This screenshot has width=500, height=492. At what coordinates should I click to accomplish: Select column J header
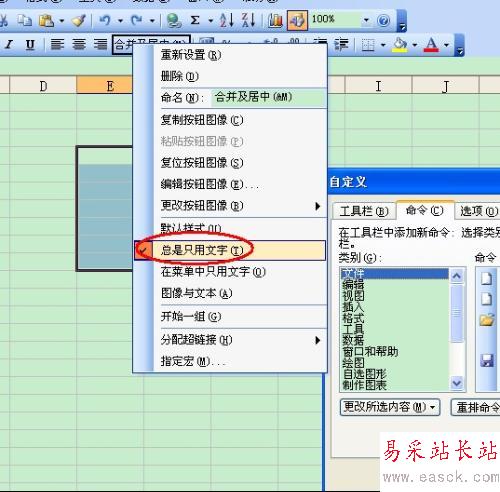(446, 86)
